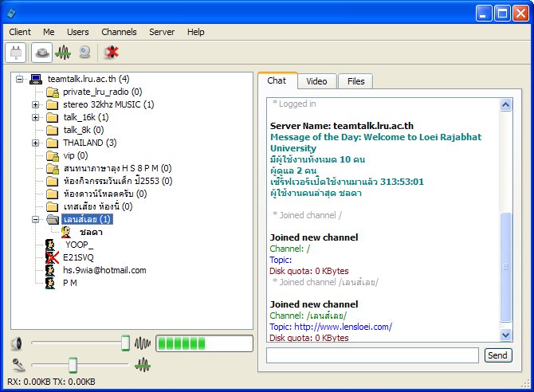Click folder icon of stereo 32khz MUSIC
The height and width of the screenshot is (392, 534).
[x=52, y=104]
